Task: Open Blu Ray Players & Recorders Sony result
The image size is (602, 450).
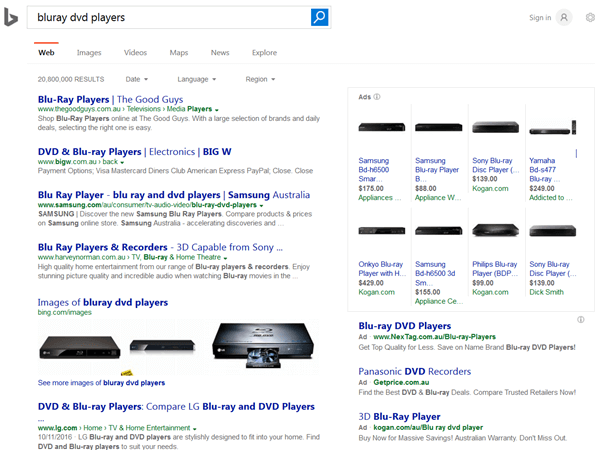Action: tap(160, 247)
